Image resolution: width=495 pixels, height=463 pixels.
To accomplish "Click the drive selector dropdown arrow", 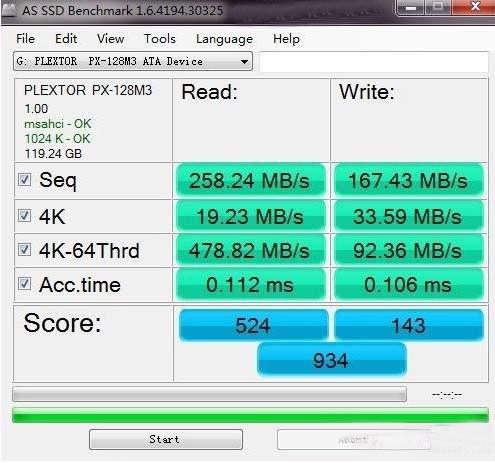I will point(244,62).
